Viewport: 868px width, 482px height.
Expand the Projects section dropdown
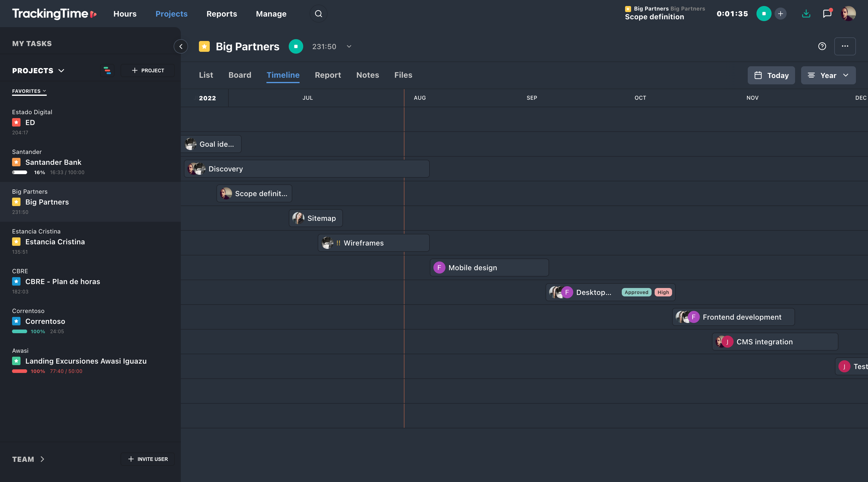[x=61, y=71]
